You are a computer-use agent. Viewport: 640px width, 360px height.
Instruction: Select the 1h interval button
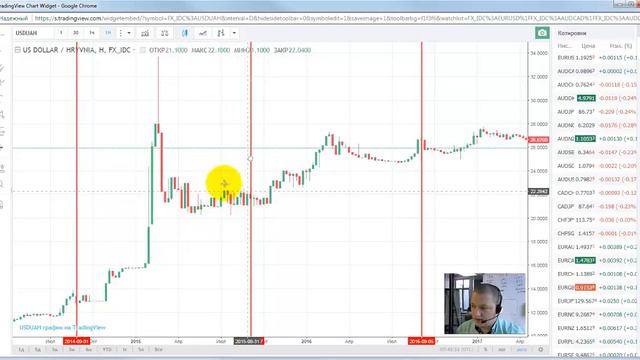point(92,33)
